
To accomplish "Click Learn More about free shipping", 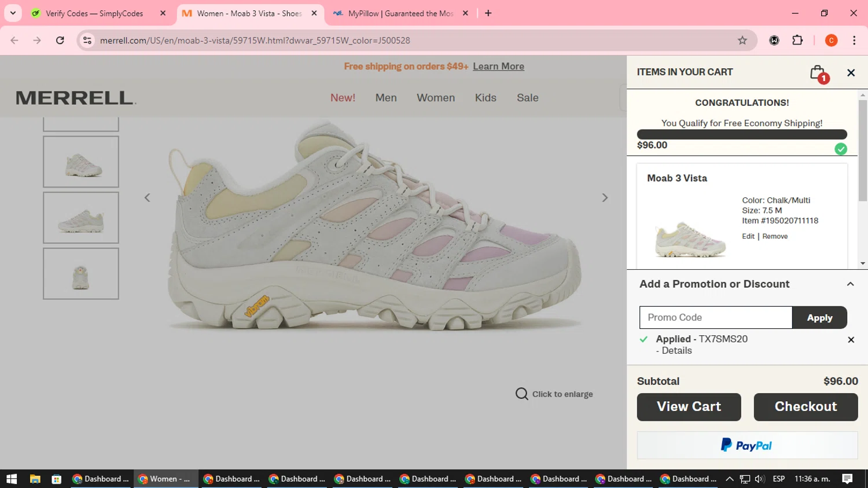I will pyautogui.click(x=498, y=67).
